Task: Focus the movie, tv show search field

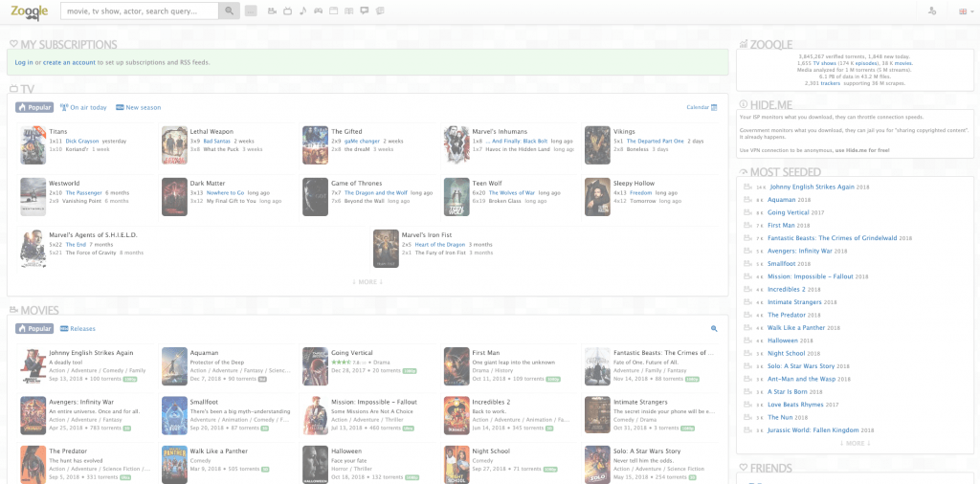Action: 140,11
